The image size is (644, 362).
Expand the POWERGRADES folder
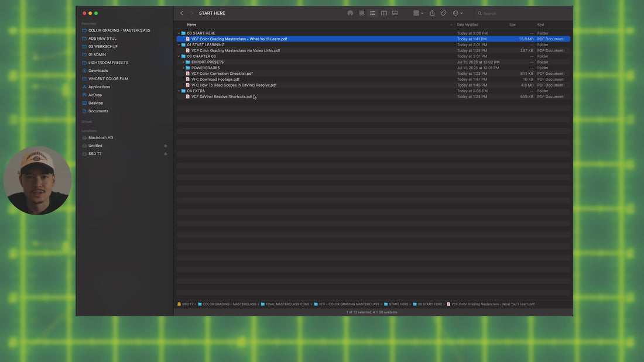point(183,68)
